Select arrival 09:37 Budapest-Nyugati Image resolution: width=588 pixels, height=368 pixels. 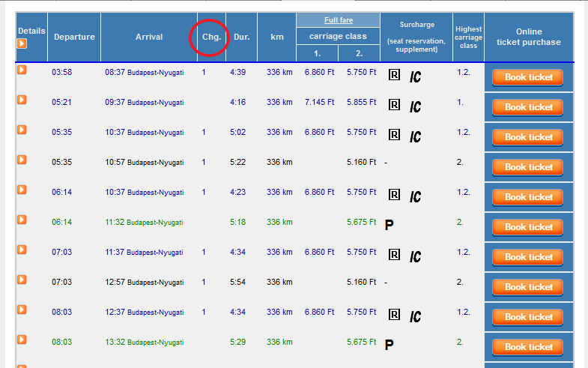(145, 102)
